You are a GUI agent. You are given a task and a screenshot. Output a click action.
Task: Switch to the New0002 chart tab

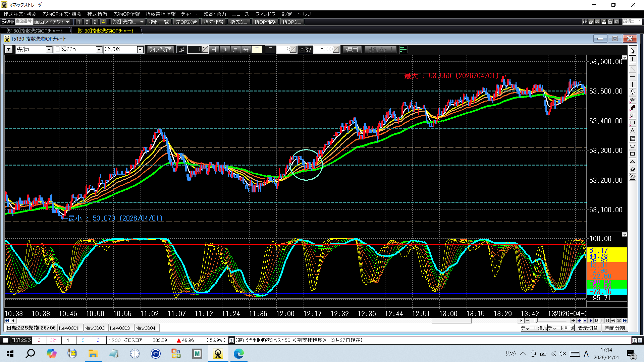pos(94,328)
